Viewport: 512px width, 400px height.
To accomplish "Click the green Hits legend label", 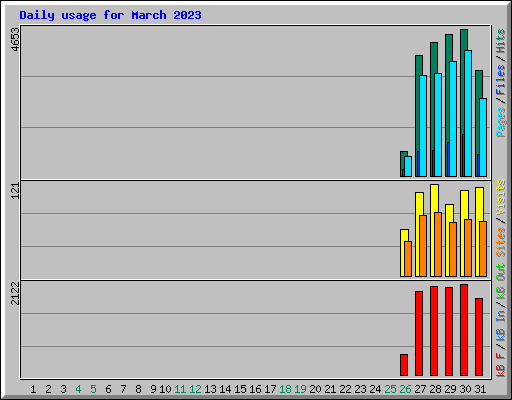I will point(500,41).
